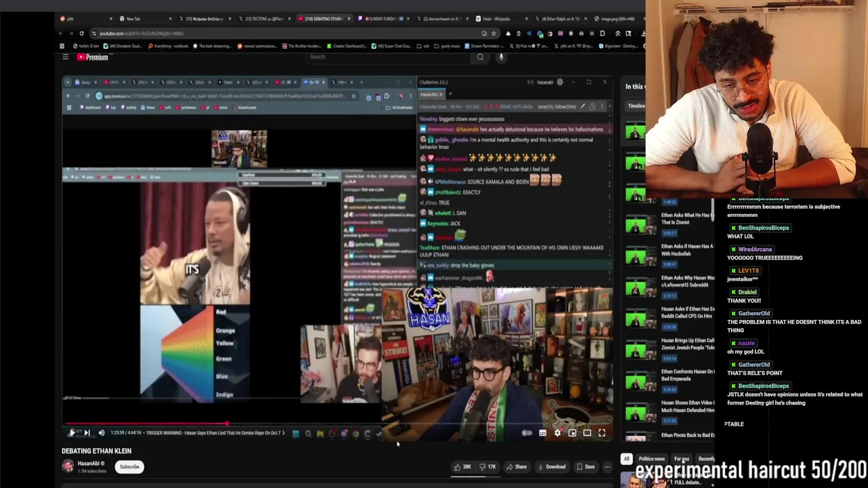Screen dimensions: 868x488
Task: Go to YouTube Premium home logo
Action: tap(92, 57)
